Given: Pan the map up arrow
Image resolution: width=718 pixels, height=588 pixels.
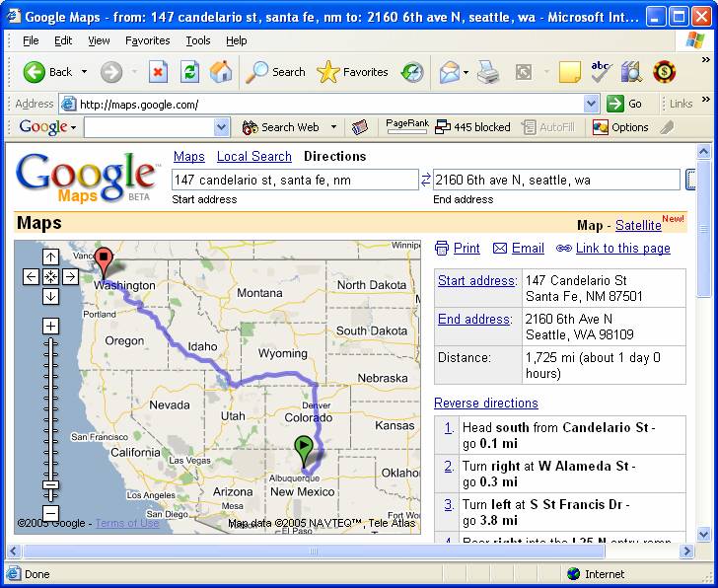Looking at the screenshot, I should (50, 257).
